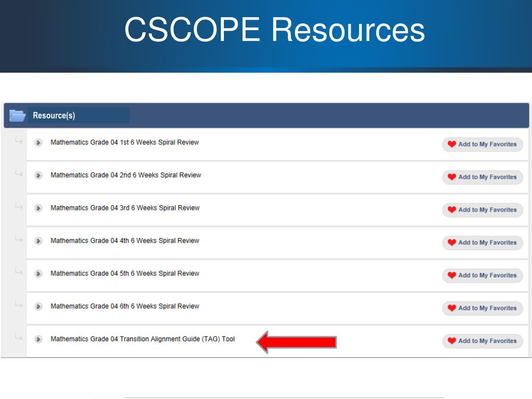Add 2nd 6 Weeks Spiral Review to My Favorites

pyautogui.click(x=483, y=177)
